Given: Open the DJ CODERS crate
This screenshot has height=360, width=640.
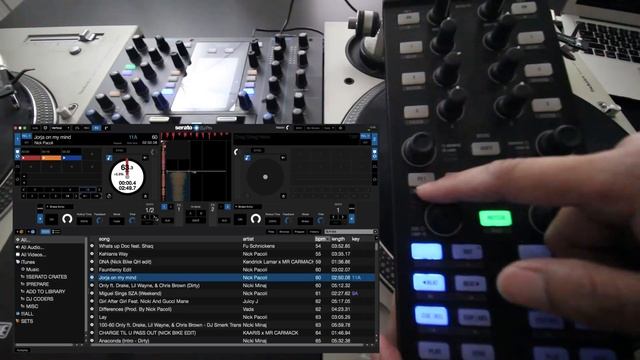Looking at the screenshot, I should [x=40, y=299].
